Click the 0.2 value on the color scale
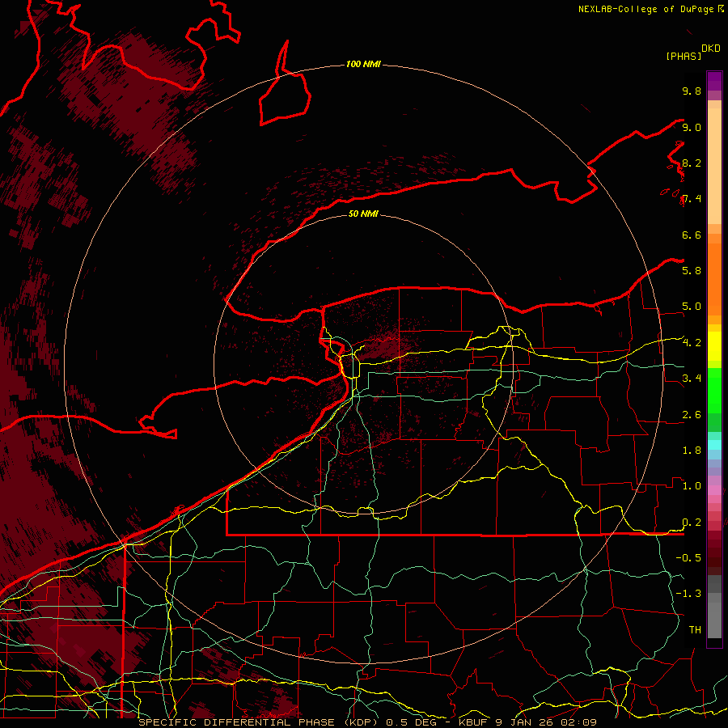The height and width of the screenshot is (728, 728). (692, 523)
